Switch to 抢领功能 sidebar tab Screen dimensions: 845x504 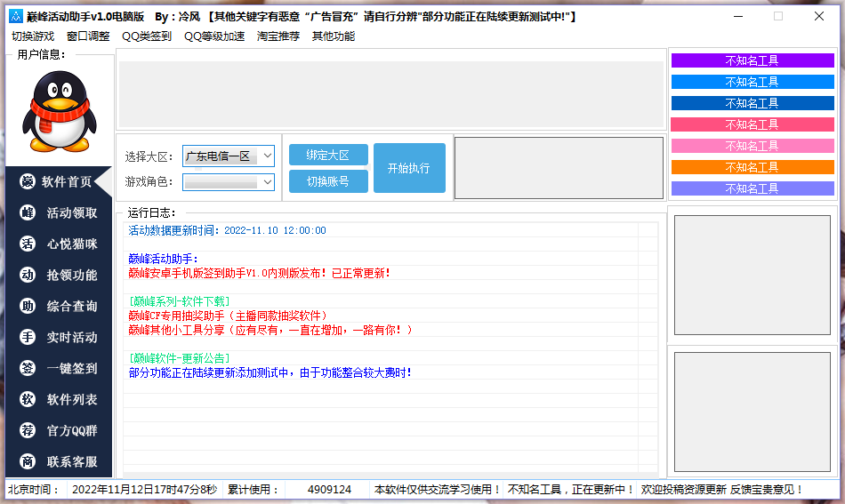58,275
